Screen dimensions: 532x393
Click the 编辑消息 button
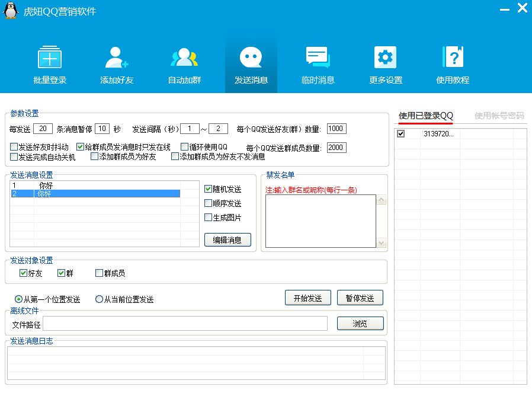(x=227, y=240)
